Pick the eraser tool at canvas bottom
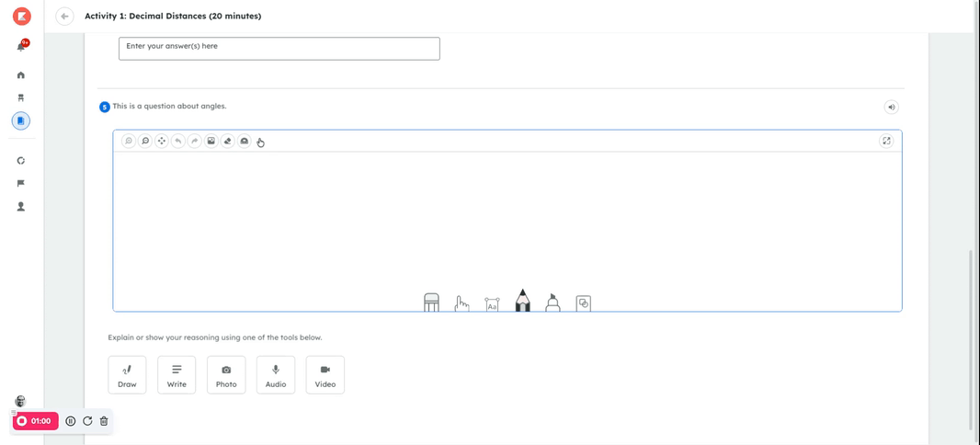This screenshot has height=445, width=980. click(432, 302)
